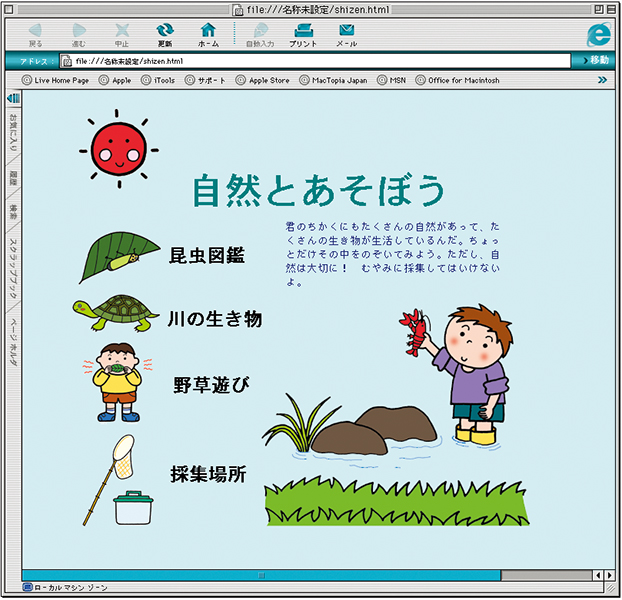This screenshot has width=622, height=600.
Task: Collapse the Explorer bar with the arrow toggle
Action: pos(13,98)
